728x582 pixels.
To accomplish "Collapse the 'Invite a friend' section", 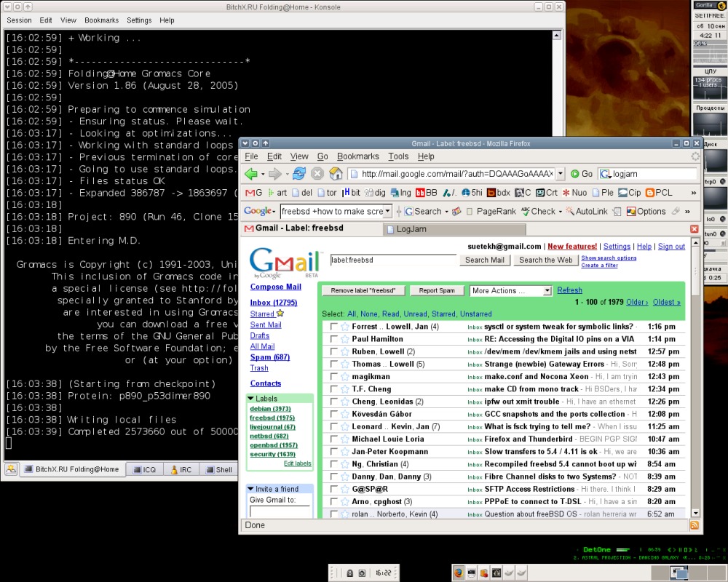I will [x=250, y=489].
